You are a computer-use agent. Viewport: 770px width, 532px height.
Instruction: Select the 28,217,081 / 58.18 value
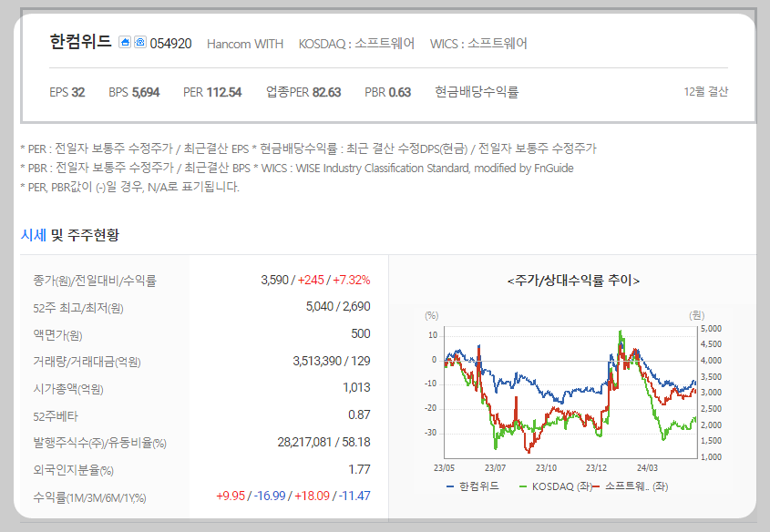coord(324,442)
